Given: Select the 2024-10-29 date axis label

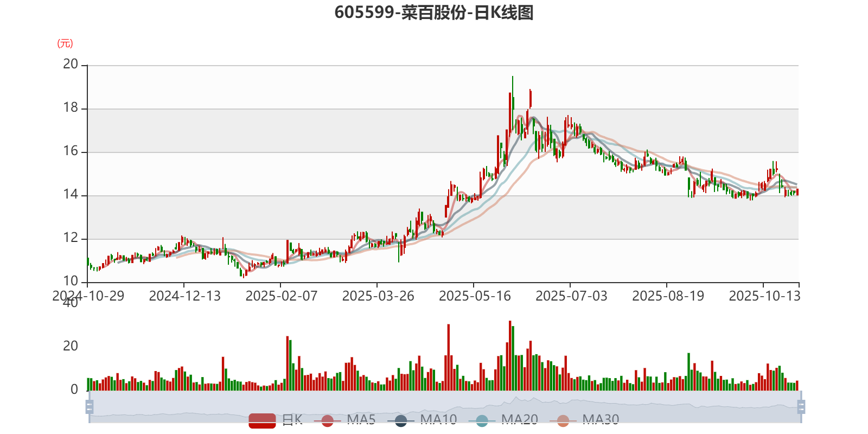Looking at the screenshot, I should (88, 296).
